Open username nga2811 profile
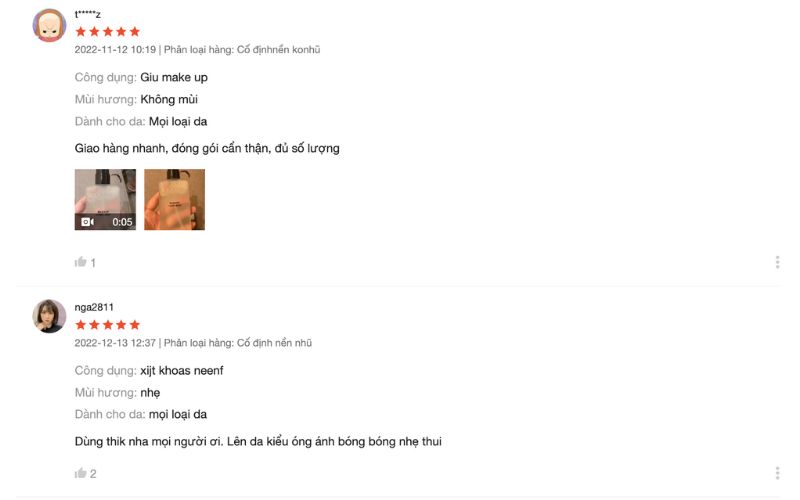The height and width of the screenshot is (500, 800). [x=94, y=307]
